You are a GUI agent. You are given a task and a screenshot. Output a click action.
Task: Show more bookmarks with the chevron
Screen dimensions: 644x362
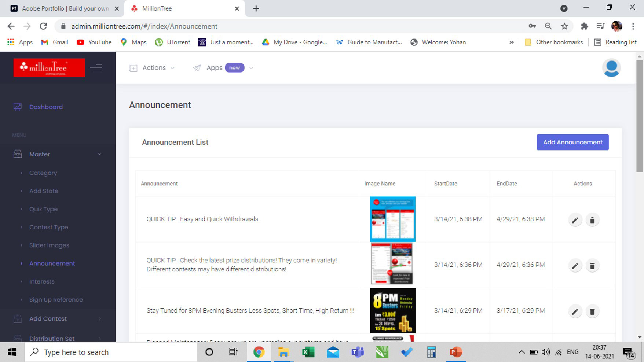[511, 42]
